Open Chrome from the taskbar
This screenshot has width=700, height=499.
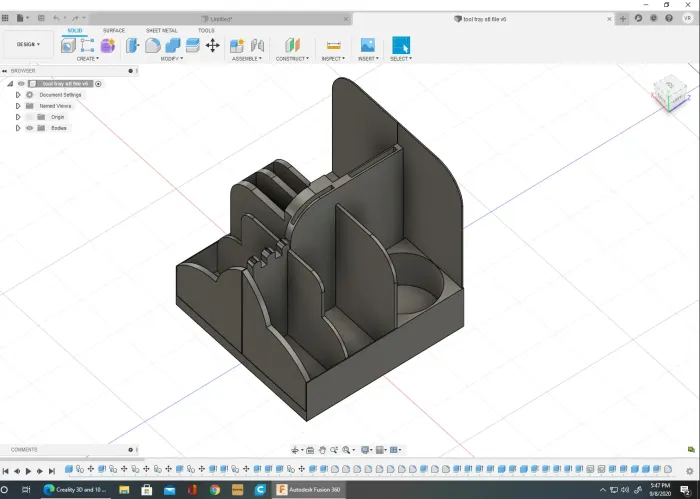[x=215, y=490]
